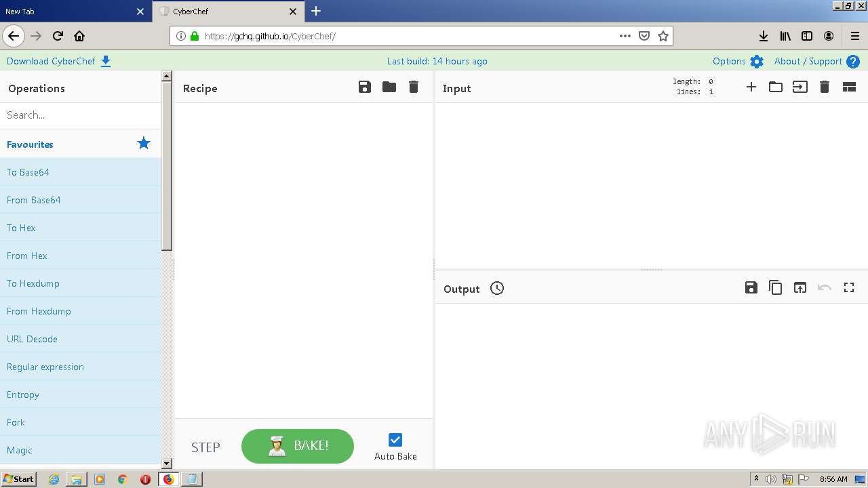
Task: Click the Download CyberChef arrow icon
Action: pos(106,61)
